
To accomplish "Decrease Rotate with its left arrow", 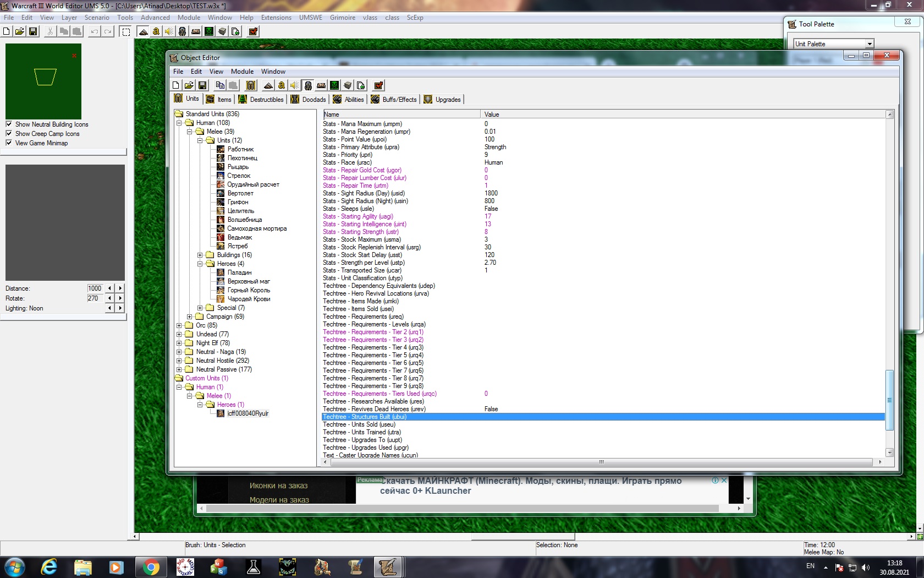I will click(x=109, y=298).
